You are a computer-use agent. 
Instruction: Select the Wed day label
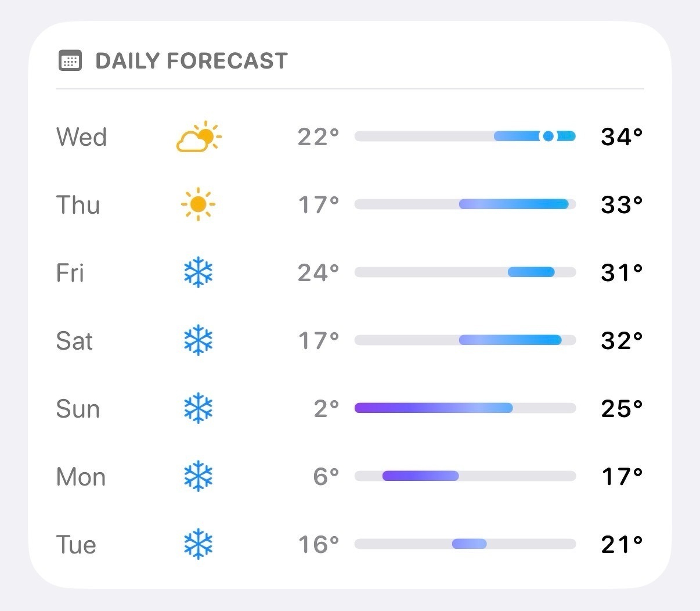[81, 137]
